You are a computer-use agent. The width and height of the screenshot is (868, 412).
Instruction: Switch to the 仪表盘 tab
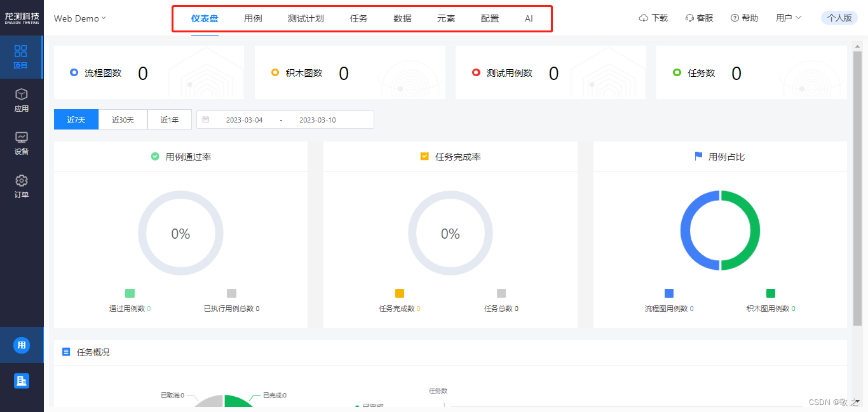tap(205, 18)
